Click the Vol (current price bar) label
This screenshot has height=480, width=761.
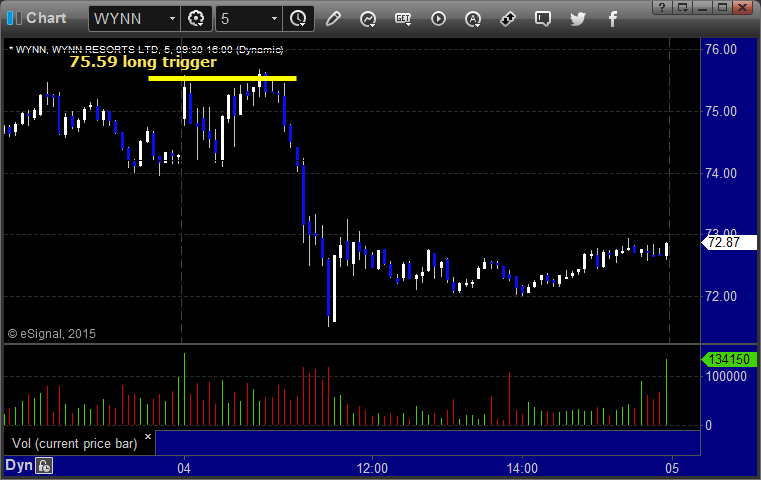[75, 444]
